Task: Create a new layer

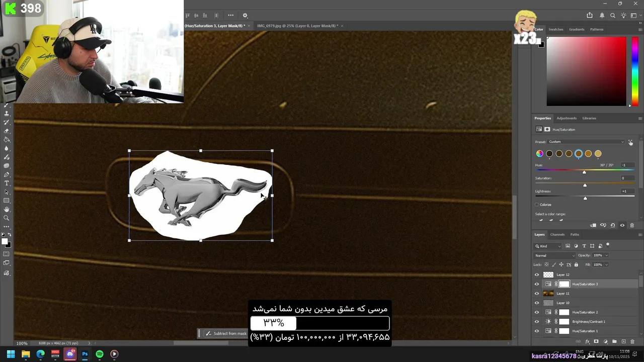Action: pyautogui.click(x=624, y=341)
